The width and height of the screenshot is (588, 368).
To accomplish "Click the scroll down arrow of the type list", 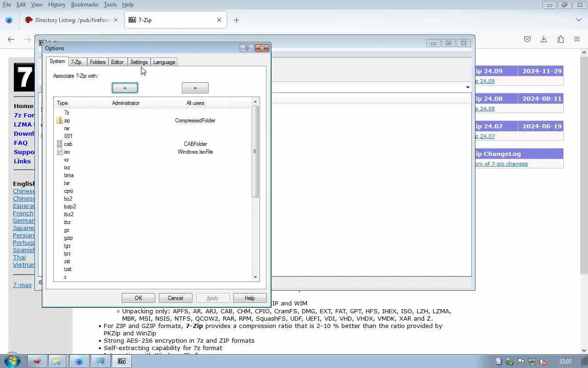I will click(x=255, y=277).
